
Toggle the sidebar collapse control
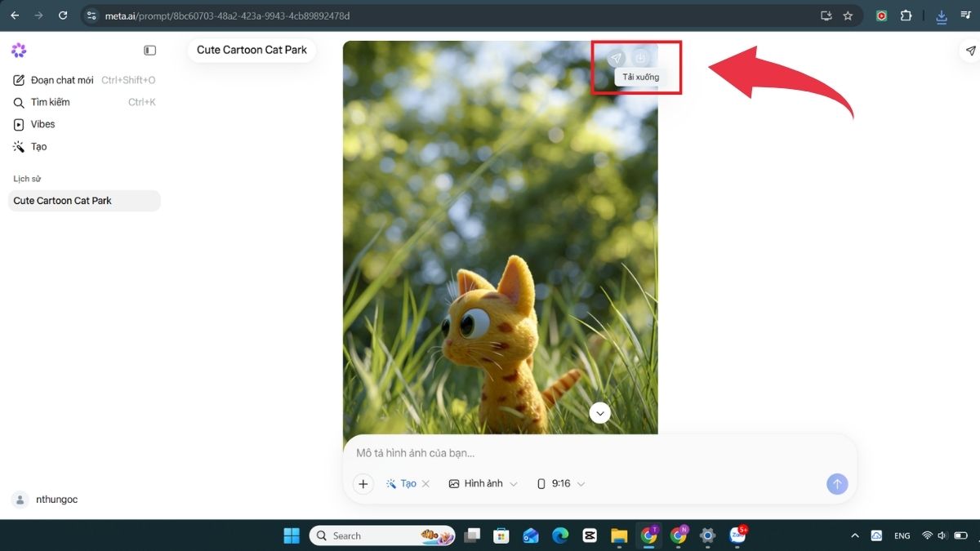pyautogui.click(x=149, y=50)
